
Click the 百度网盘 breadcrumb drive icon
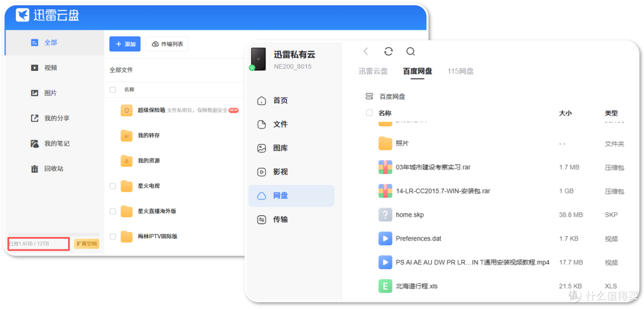click(369, 96)
